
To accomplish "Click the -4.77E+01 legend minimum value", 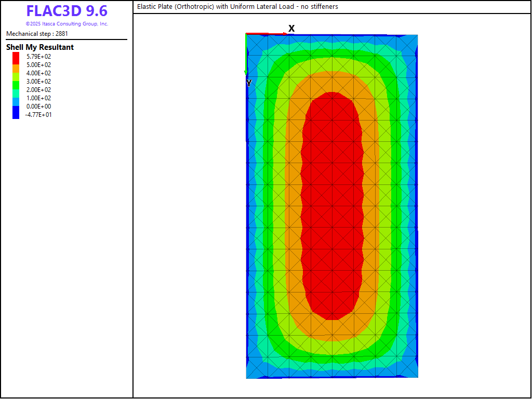I will [38, 115].
